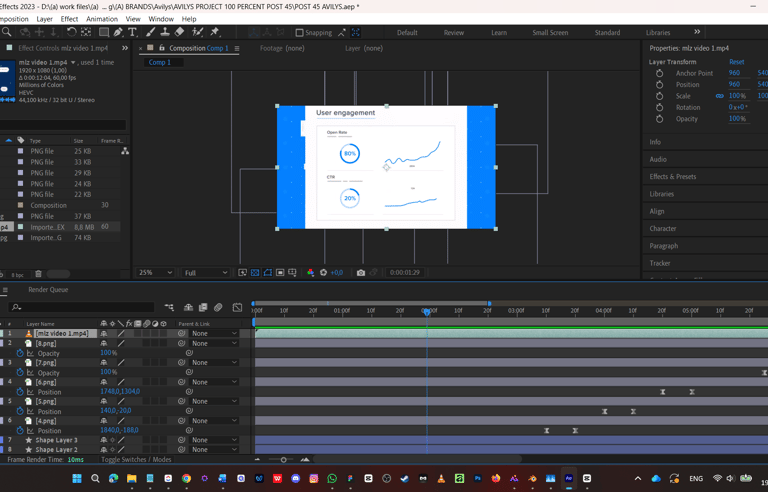Image resolution: width=768 pixels, height=492 pixels.
Task: Open the Animation menu
Action: coord(102,19)
